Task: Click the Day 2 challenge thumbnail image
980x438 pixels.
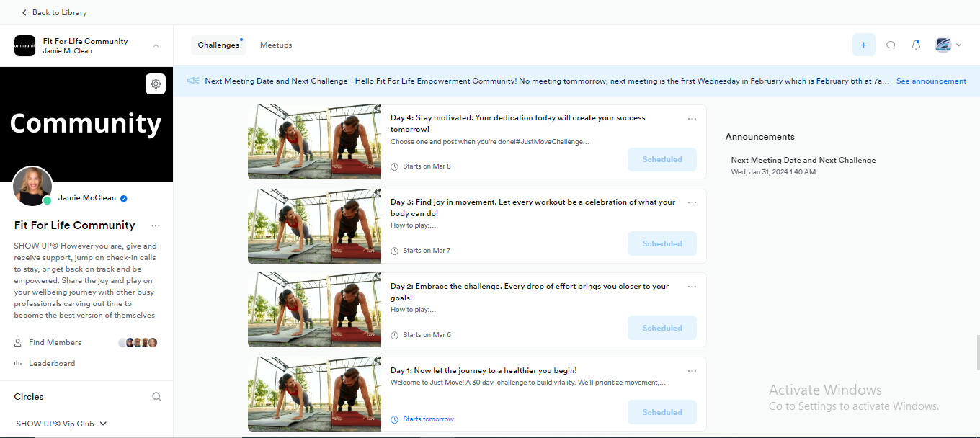Action: click(x=314, y=310)
